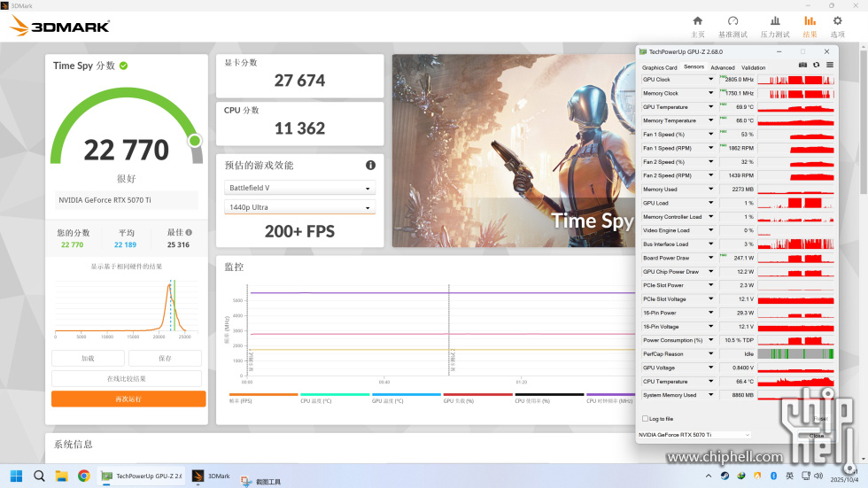Click GPU-Z refresh icon
This screenshot has width=868, height=488.
[x=816, y=65]
